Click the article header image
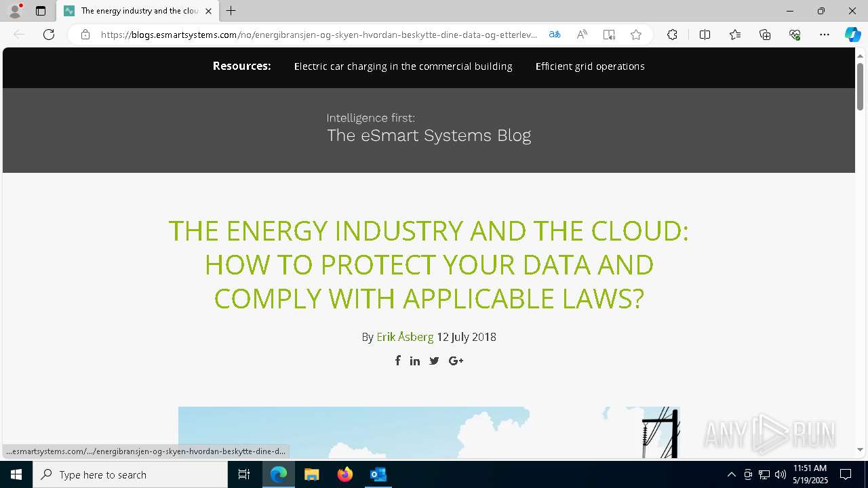Viewport: 868px width, 488px height. pyautogui.click(x=429, y=432)
